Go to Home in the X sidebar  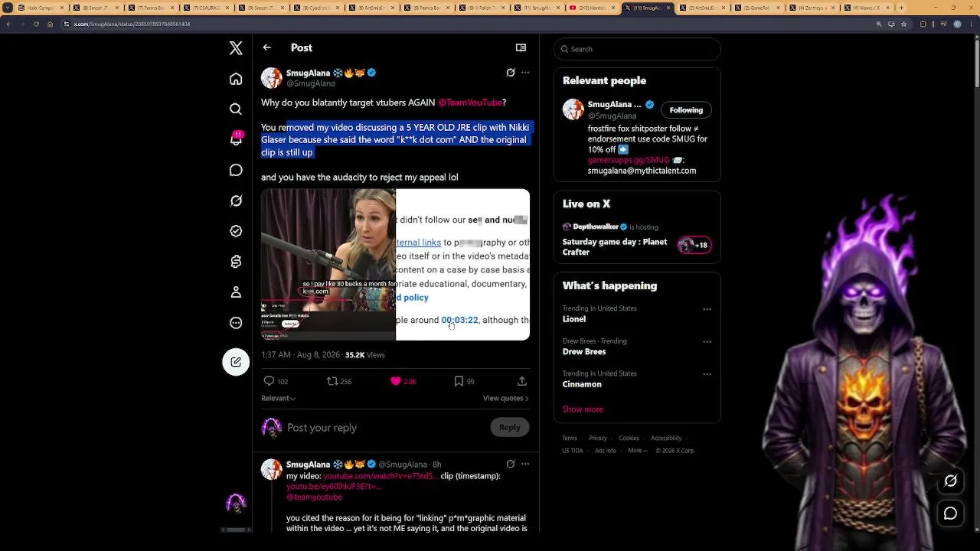pyautogui.click(x=236, y=79)
